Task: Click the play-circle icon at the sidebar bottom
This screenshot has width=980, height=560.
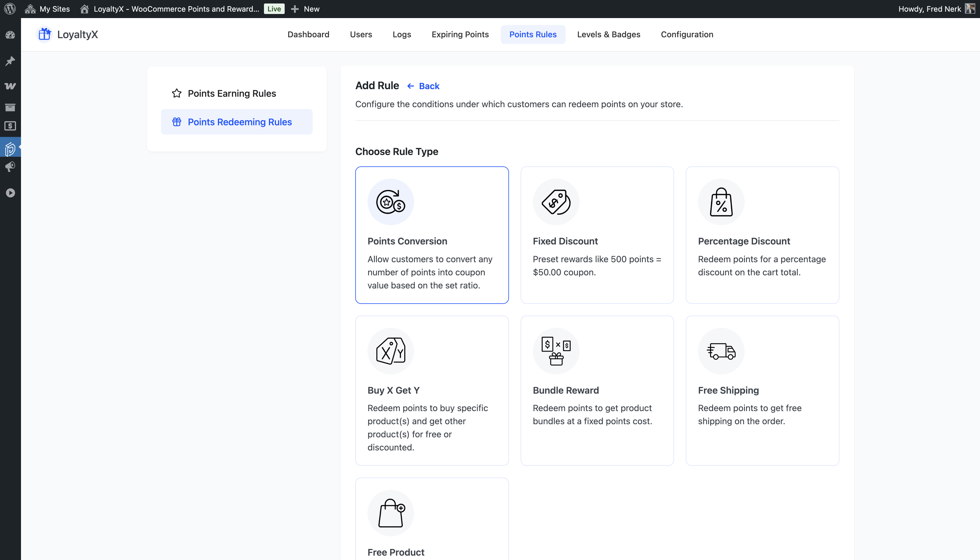Action: click(10, 193)
